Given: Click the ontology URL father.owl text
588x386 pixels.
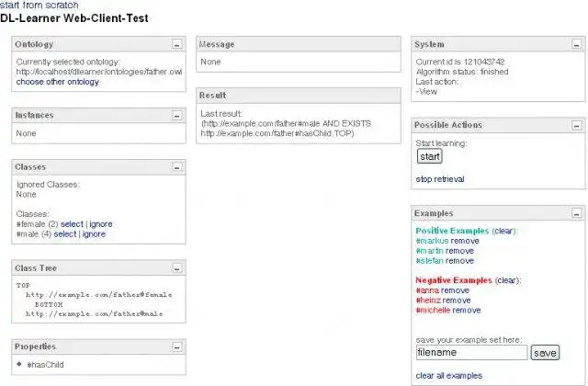Looking at the screenshot, I should click(99, 72).
